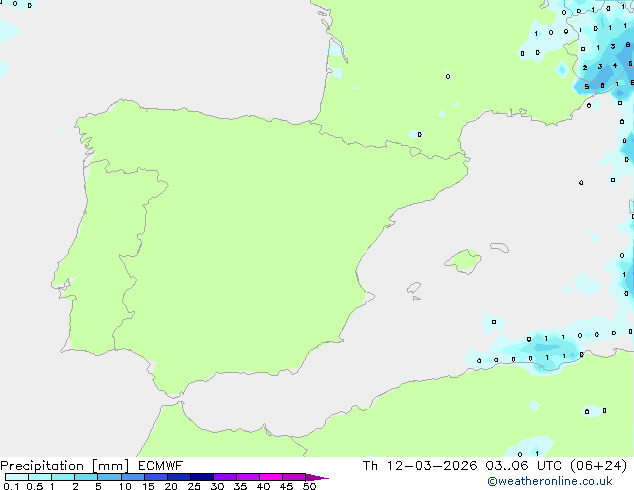Click the '03..06 UTC' time text

click(x=524, y=466)
